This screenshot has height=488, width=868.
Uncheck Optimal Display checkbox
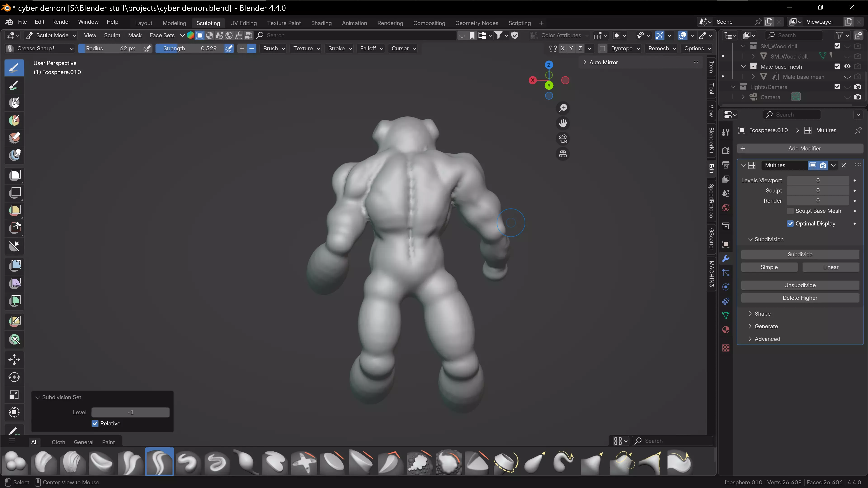[x=790, y=224]
